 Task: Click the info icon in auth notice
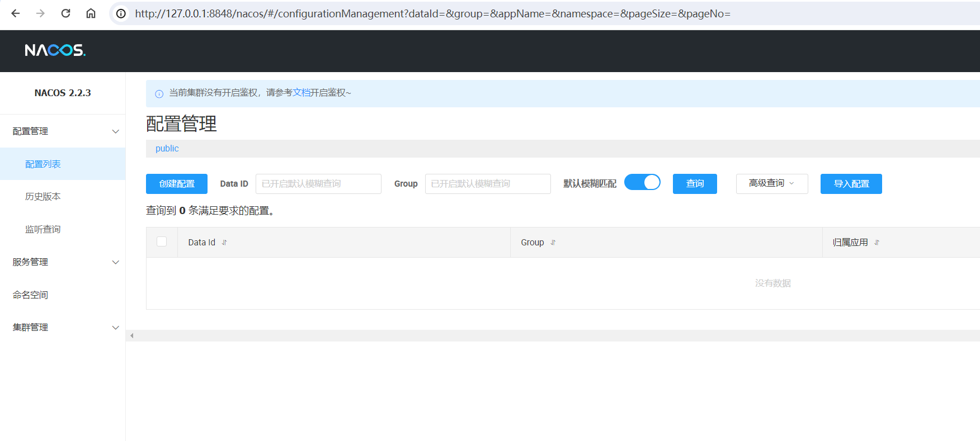[x=159, y=93]
